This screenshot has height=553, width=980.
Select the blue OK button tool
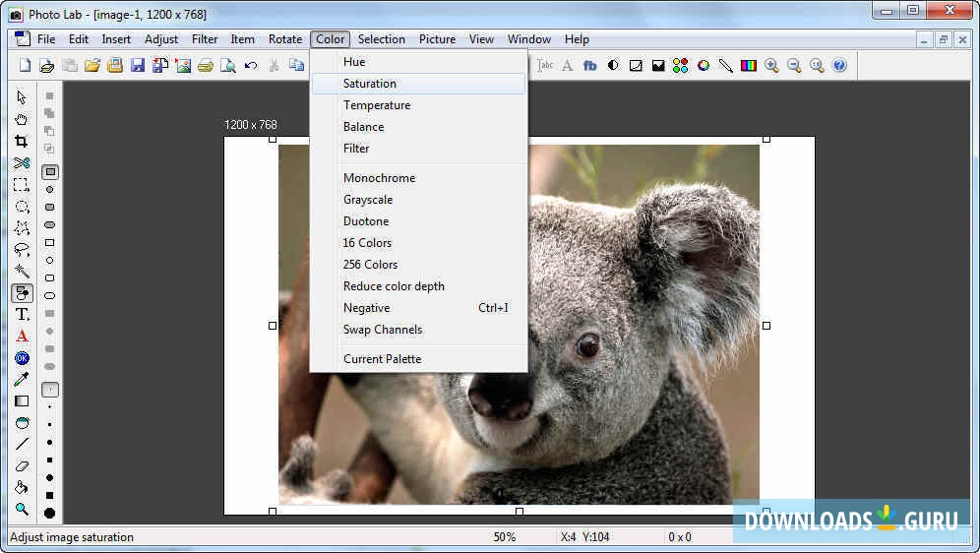(x=22, y=358)
